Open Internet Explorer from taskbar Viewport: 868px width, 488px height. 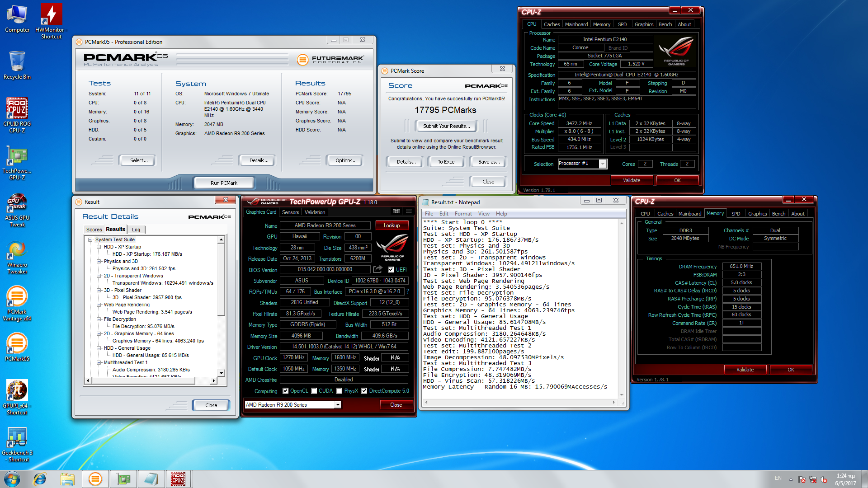click(40, 479)
